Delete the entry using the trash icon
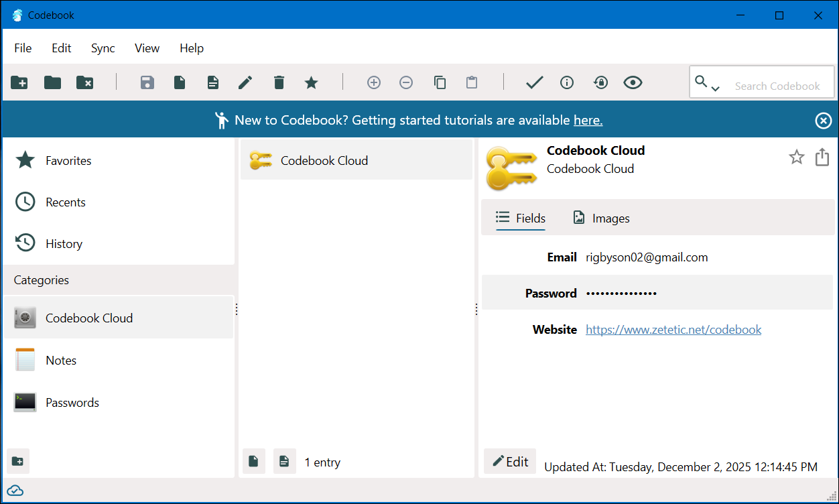This screenshot has height=504, width=839. pos(279,82)
